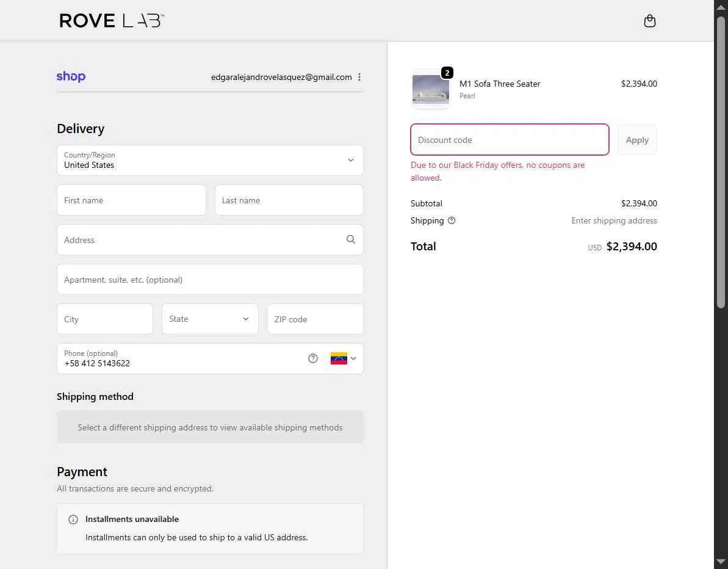
Task: Click the address search magnifier icon
Action: pos(350,240)
